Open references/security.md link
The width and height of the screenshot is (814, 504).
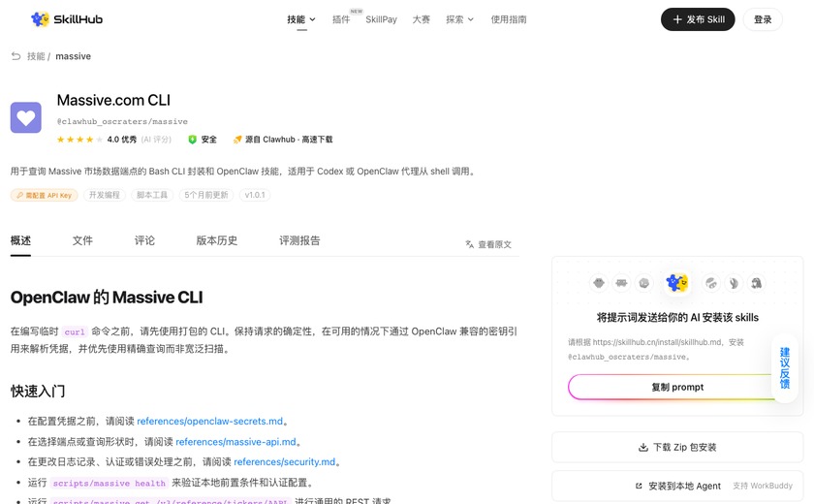tap(285, 462)
